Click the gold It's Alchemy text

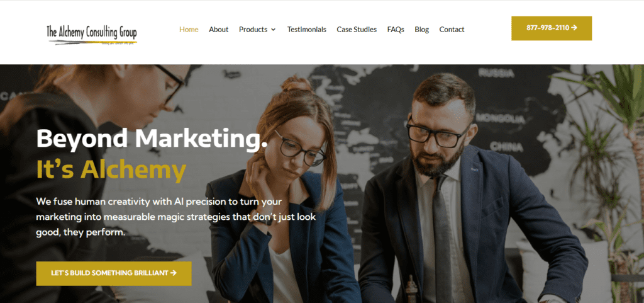click(111, 169)
